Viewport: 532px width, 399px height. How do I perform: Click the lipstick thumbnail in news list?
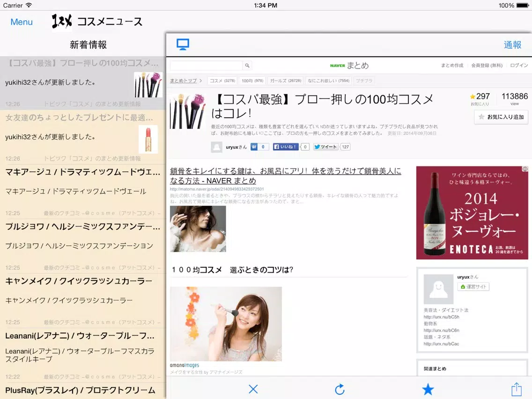tap(148, 140)
